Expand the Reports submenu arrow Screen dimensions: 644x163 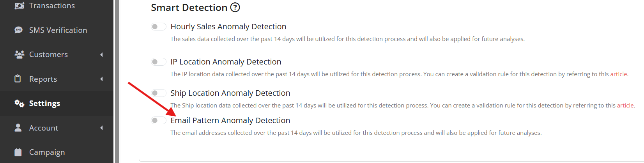click(x=101, y=79)
